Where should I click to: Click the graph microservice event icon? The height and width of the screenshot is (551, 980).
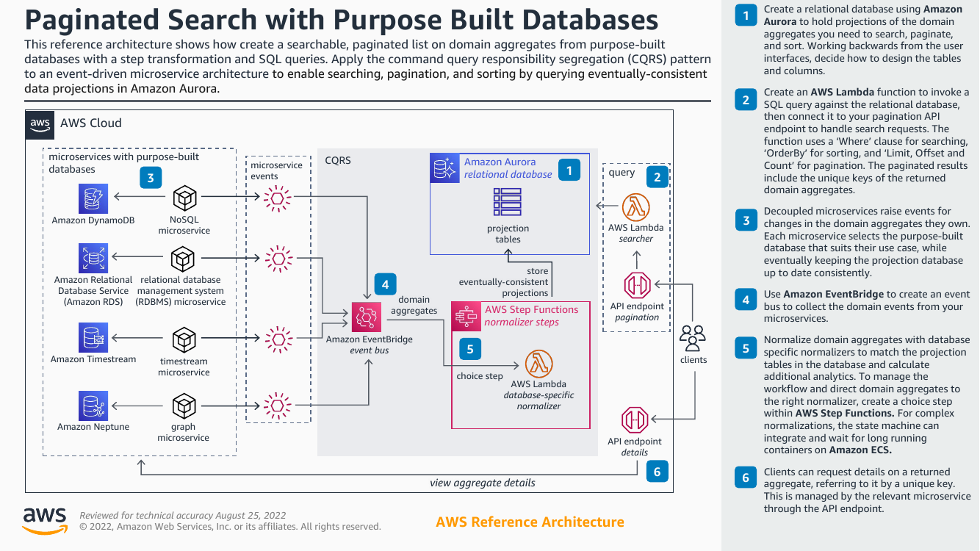[x=278, y=405]
